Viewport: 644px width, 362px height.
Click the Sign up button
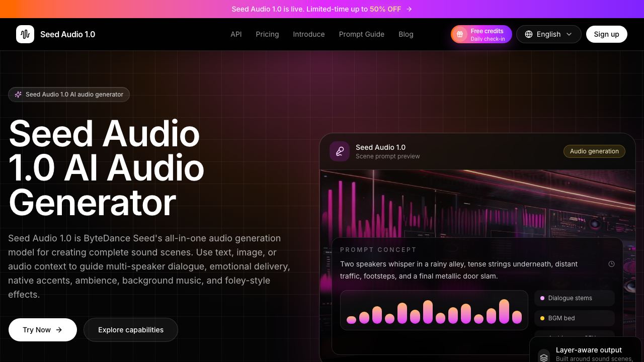coord(606,34)
